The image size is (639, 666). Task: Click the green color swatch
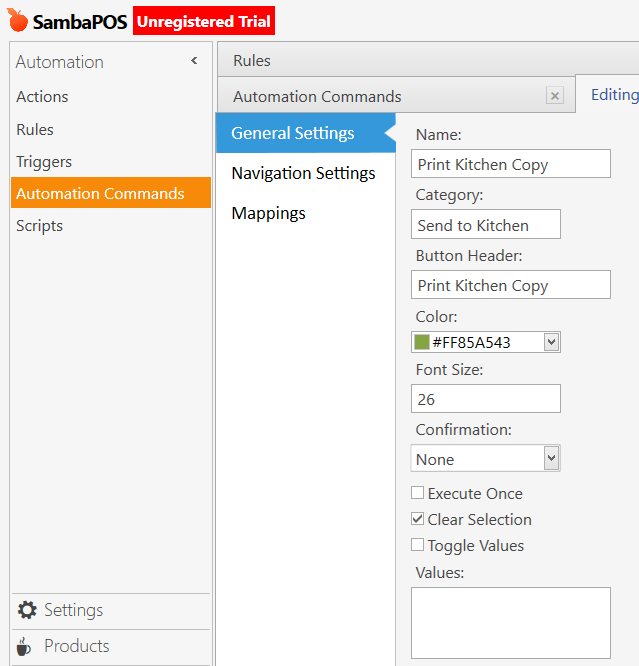(x=421, y=342)
